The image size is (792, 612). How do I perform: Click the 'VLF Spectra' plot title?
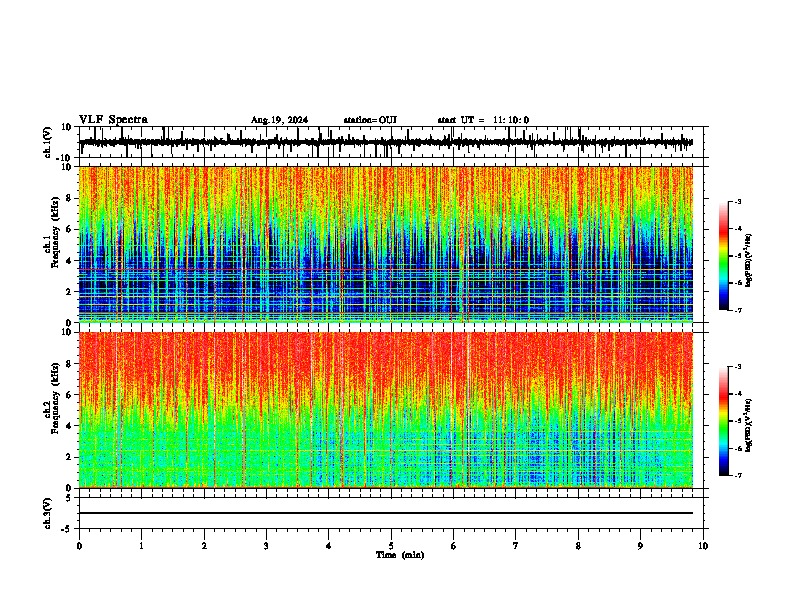(113, 119)
